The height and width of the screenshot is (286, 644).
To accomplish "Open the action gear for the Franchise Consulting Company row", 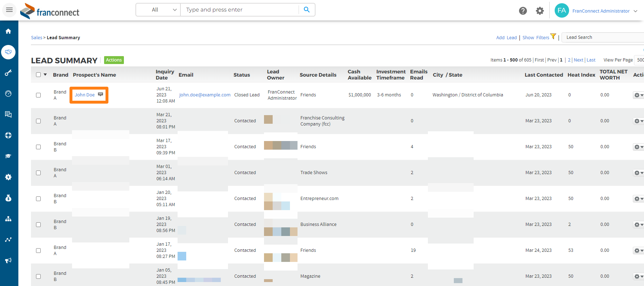I will [x=638, y=121].
